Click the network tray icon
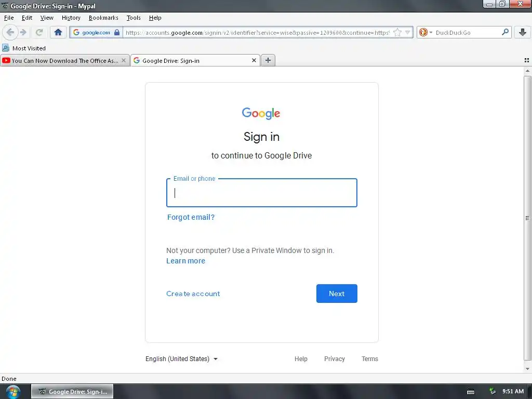Viewport: 532px width, 399px height. (493, 391)
